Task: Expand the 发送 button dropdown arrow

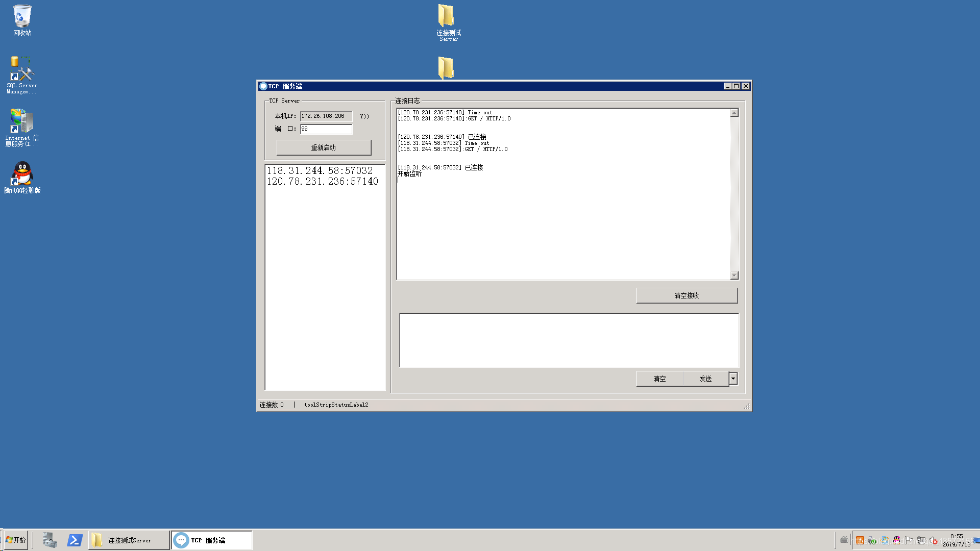Action: 733,379
